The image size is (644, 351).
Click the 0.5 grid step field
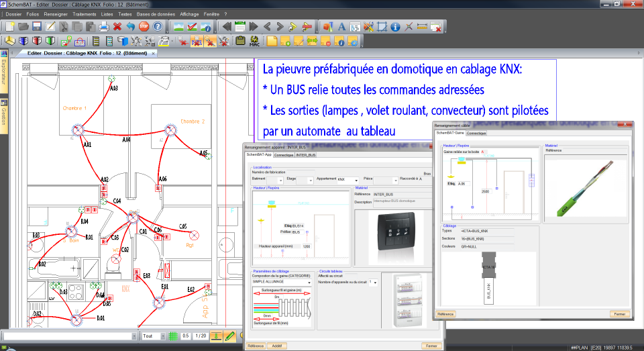pyautogui.click(x=186, y=336)
